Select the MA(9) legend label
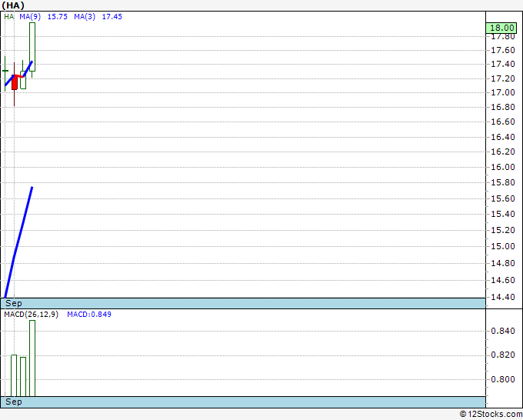Screen dimensions: 523x420 pyautogui.click(x=30, y=17)
